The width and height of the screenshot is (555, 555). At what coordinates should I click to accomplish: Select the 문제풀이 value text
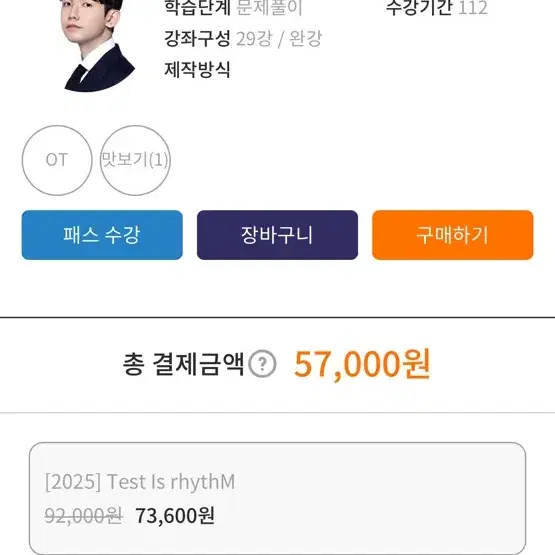(269, 8)
